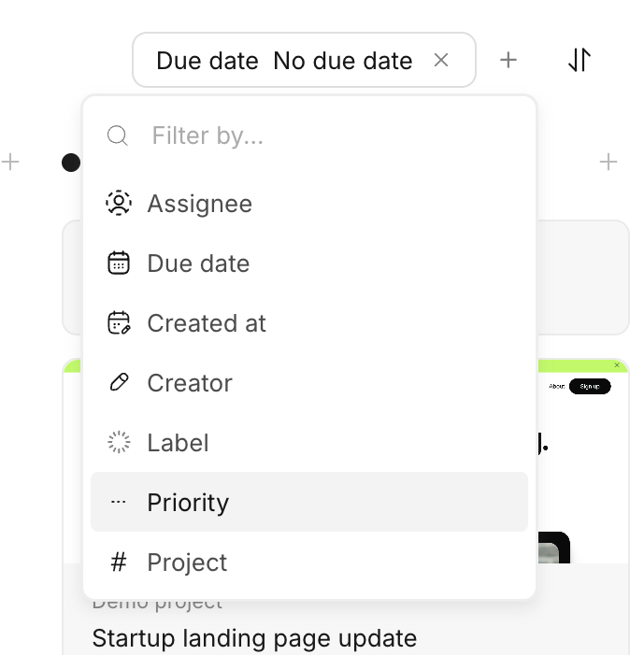Click the Sign up button in preview
644x655 pixels.
point(590,386)
